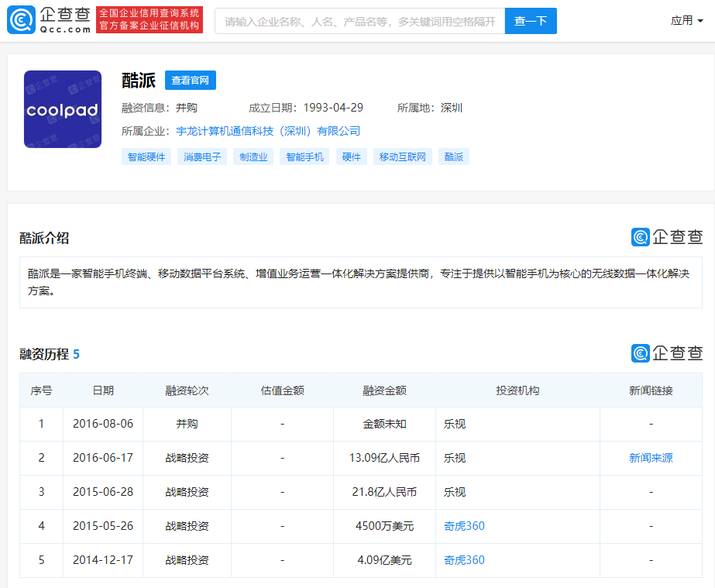Select the 消费电子 tag
This screenshot has height=588, width=715.
pos(202,157)
